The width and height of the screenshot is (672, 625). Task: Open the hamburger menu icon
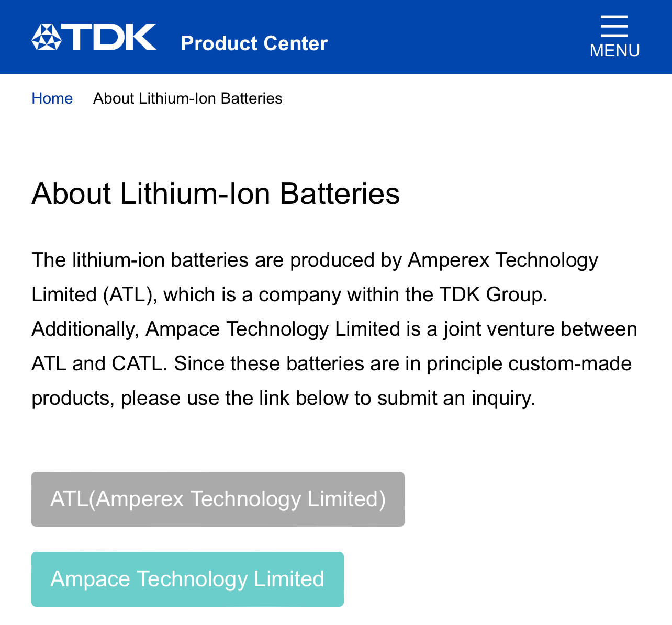click(614, 26)
